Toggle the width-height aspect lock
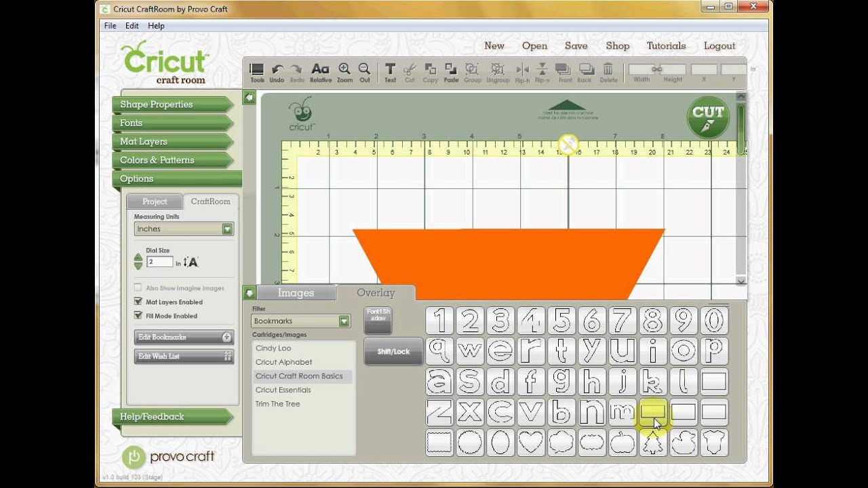This screenshot has height=488, width=868. [656, 69]
